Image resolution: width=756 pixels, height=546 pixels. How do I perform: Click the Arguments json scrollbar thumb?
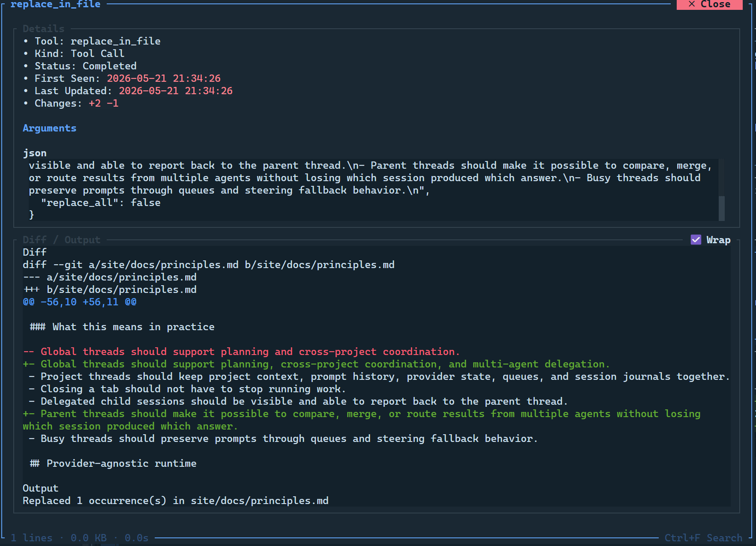[722, 208]
